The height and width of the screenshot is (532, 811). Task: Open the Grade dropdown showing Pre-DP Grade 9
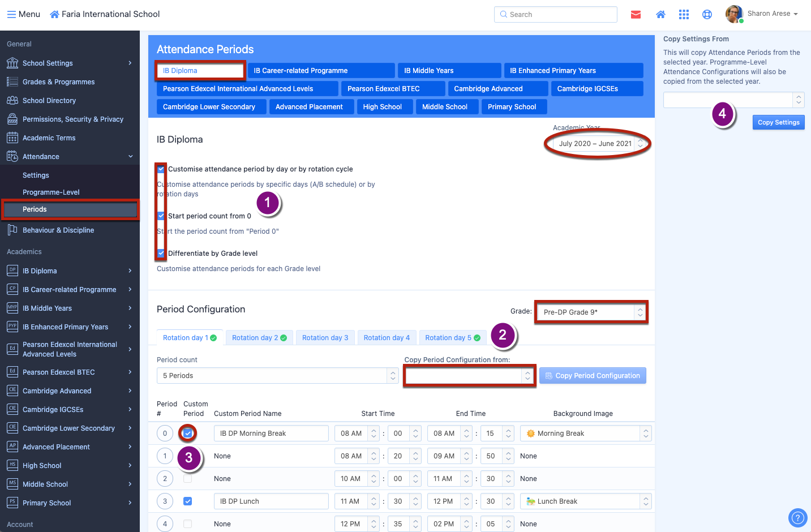coord(593,312)
